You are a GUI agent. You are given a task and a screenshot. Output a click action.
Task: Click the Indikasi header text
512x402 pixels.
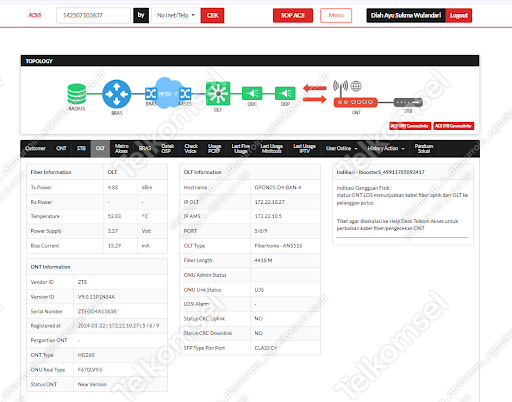[380, 172]
